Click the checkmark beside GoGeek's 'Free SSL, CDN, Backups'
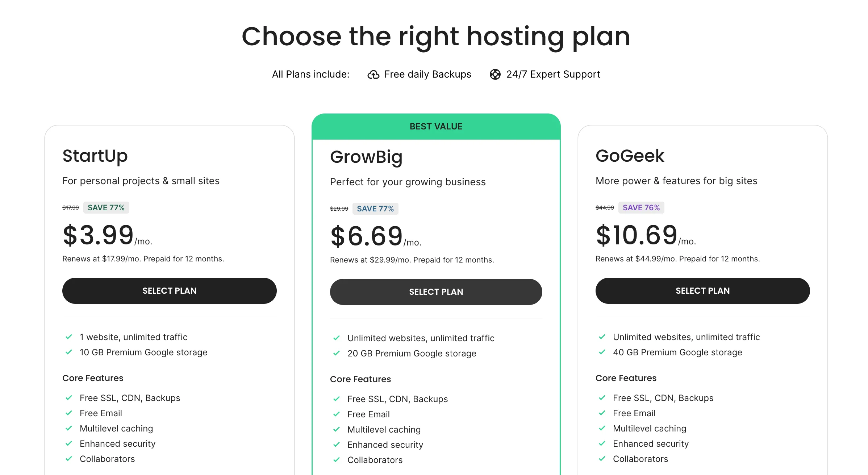 pos(602,398)
